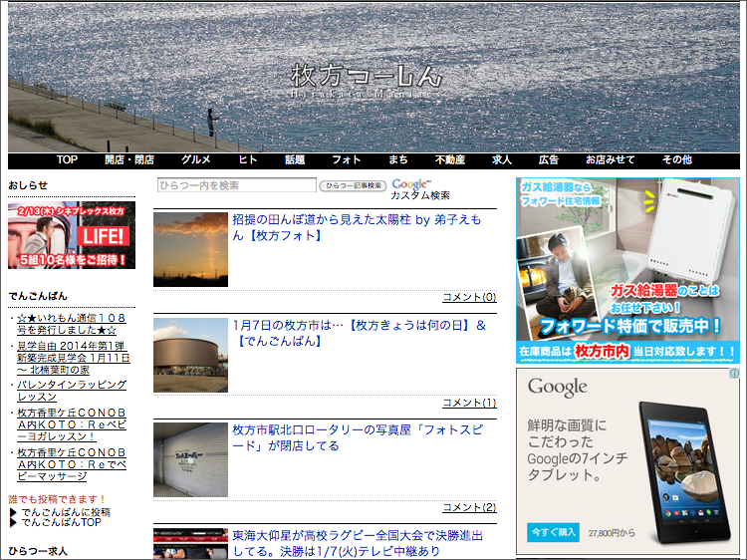Open コメント(0) link under 太陽柱 article
Viewport: 747px width, 560px height.
pyautogui.click(x=469, y=297)
